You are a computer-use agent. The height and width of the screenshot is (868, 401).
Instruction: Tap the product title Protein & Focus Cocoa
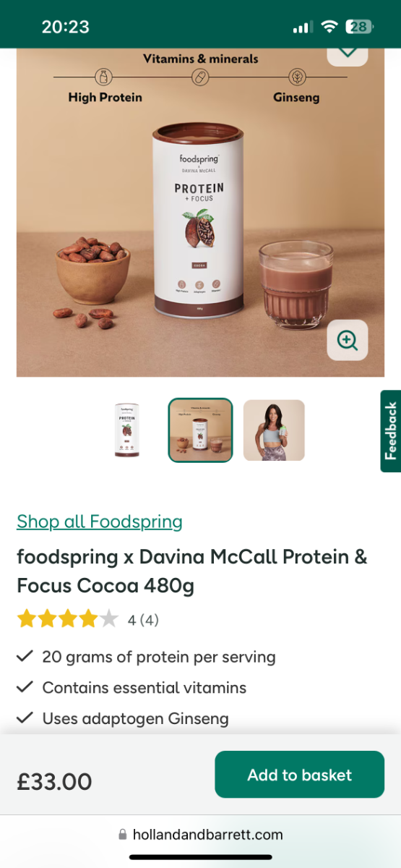[x=192, y=570]
